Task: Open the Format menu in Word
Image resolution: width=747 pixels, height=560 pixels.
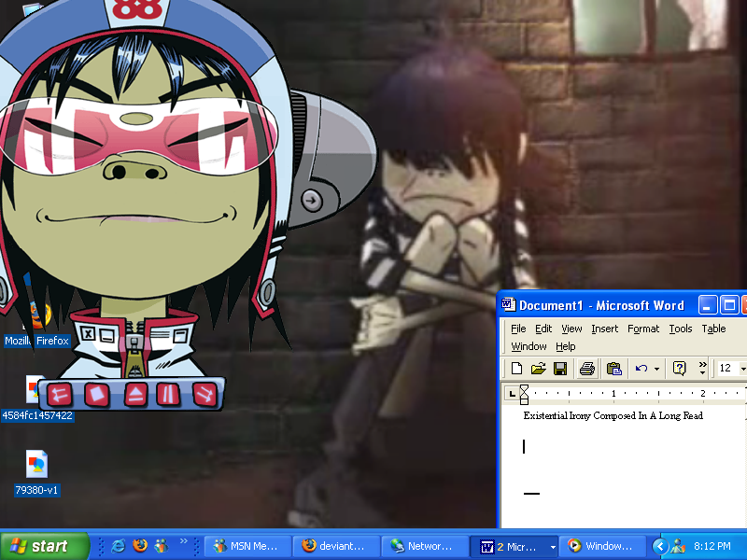Action: [643, 329]
